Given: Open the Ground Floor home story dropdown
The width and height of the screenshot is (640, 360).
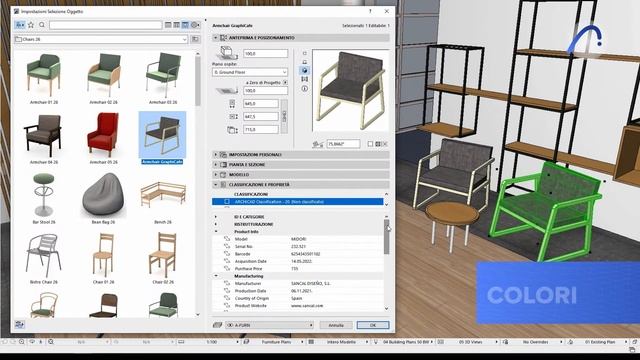Looking at the screenshot, I should (x=250, y=72).
